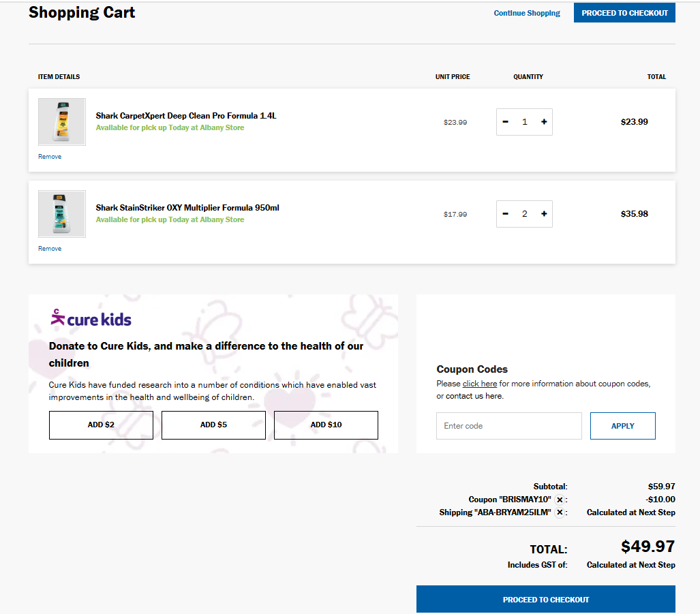
Task: Decrease quantity of Shark StainStriker formula
Action: (x=505, y=214)
